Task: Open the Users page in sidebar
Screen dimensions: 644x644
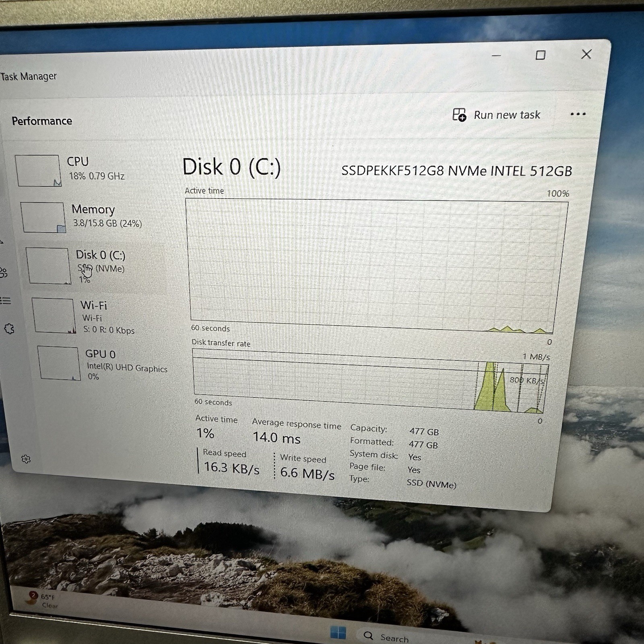Action: 3,272
